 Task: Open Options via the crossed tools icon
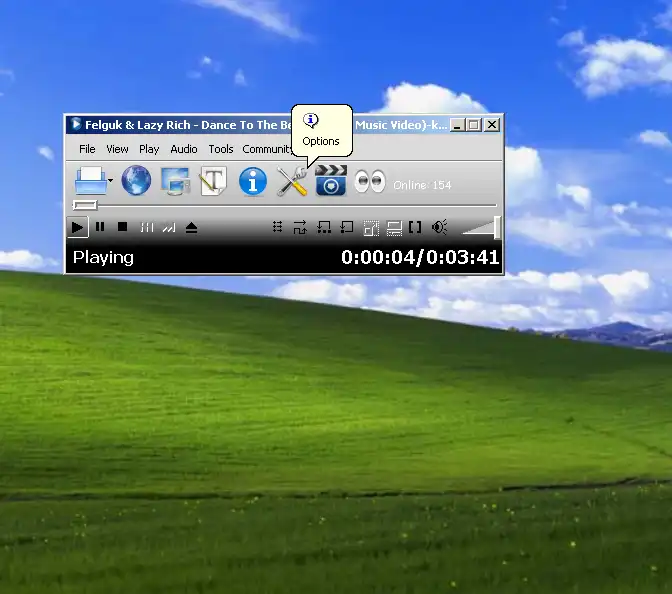click(292, 181)
